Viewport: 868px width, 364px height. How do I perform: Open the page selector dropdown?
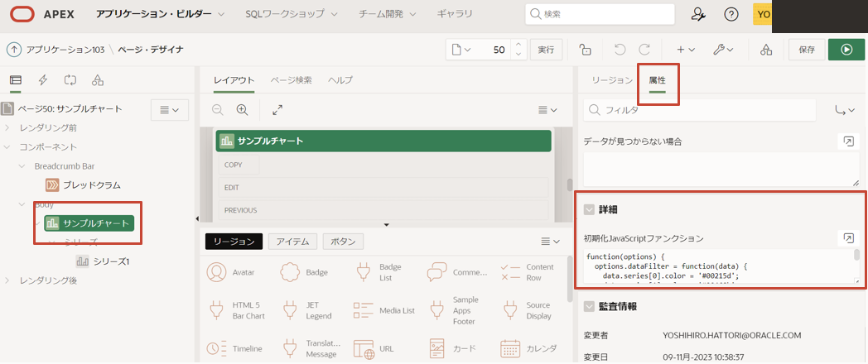(461, 50)
